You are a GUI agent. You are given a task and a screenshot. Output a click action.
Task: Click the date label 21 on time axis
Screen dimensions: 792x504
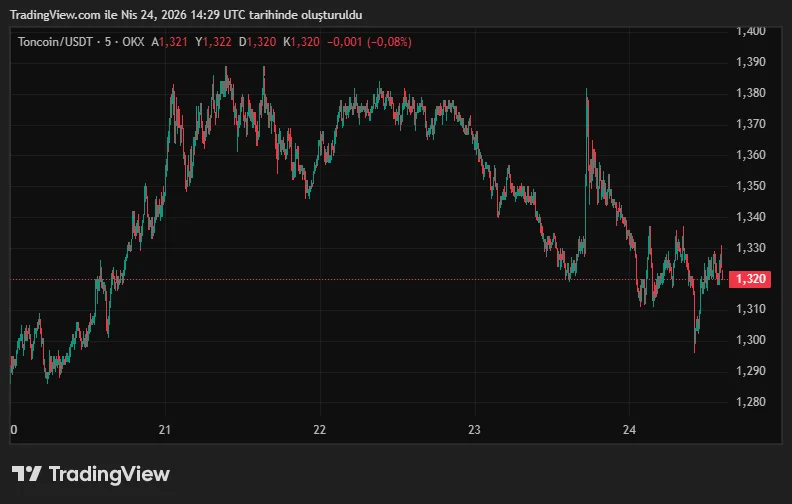pos(166,430)
